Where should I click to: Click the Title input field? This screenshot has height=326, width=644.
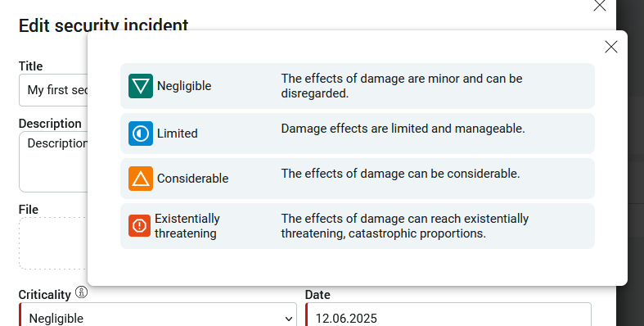53,90
